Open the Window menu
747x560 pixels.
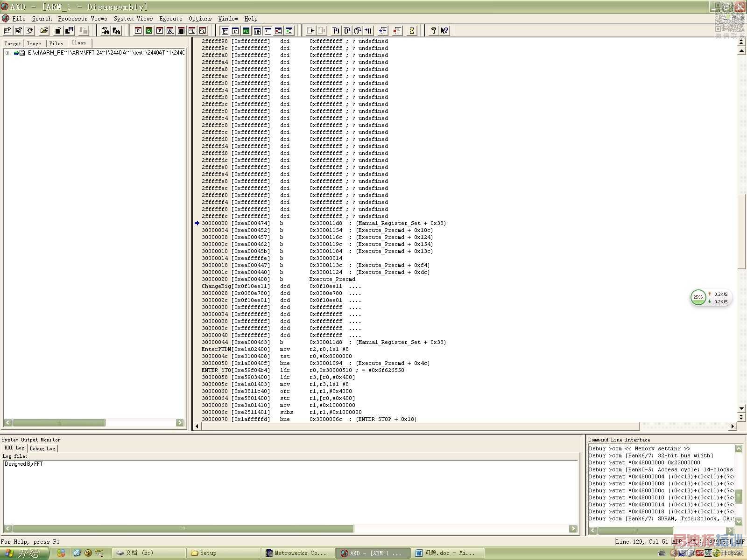pos(228,19)
